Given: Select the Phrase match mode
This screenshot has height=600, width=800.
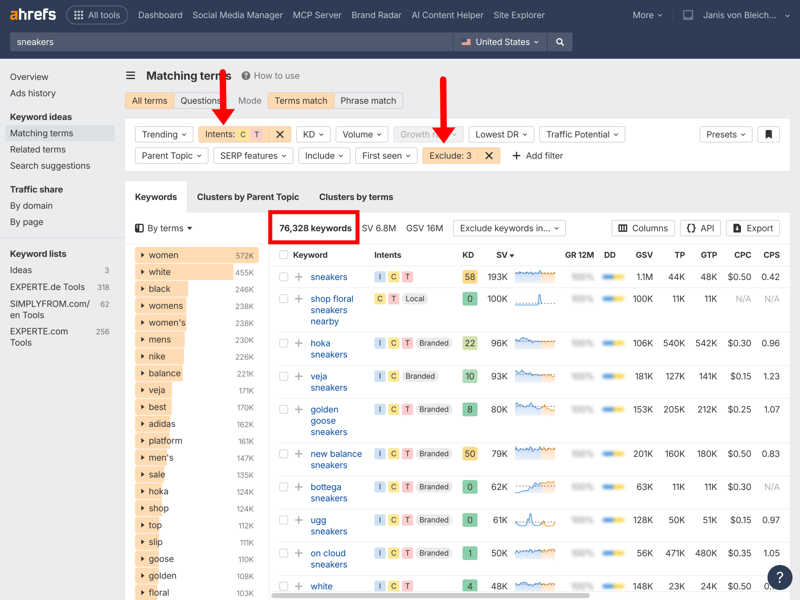Looking at the screenshot, I should [x=368, y=101].
